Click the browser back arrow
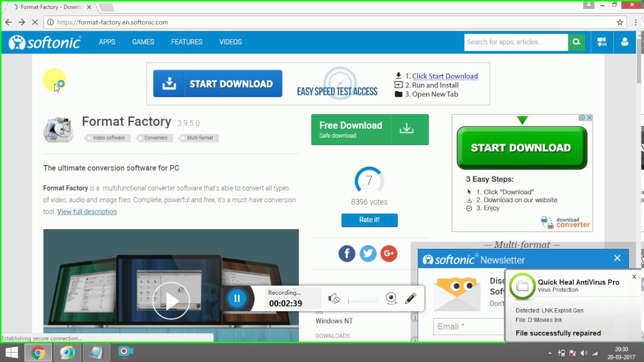The image size is (644, 362). pos(8,22)
